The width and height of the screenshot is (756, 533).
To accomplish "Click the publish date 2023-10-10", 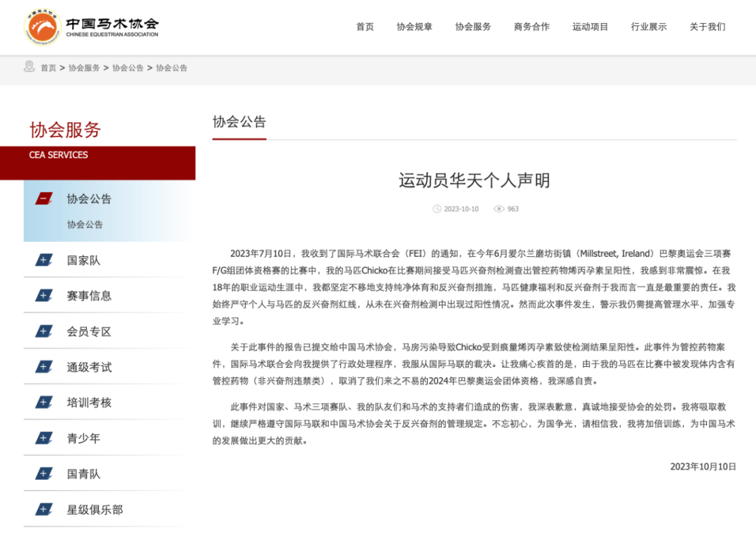I will 461,209.
